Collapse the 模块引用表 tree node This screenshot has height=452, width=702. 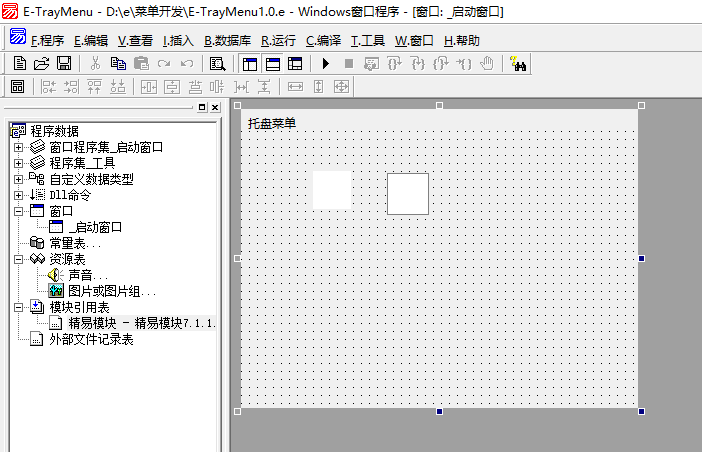point(18,307)
